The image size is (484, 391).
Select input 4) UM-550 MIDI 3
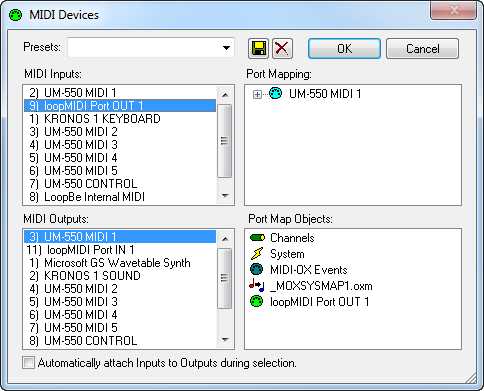(120, 145)
